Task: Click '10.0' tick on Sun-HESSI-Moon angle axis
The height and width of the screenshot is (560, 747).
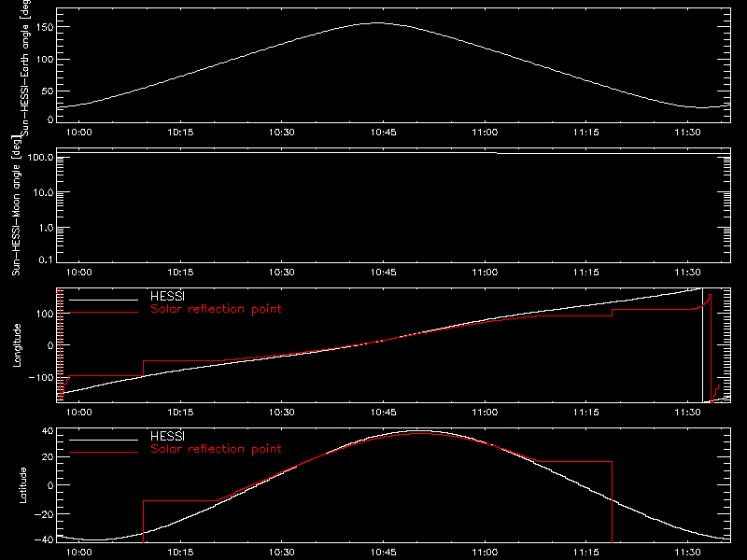Action: pyautogui.click(x=43, y=192)
